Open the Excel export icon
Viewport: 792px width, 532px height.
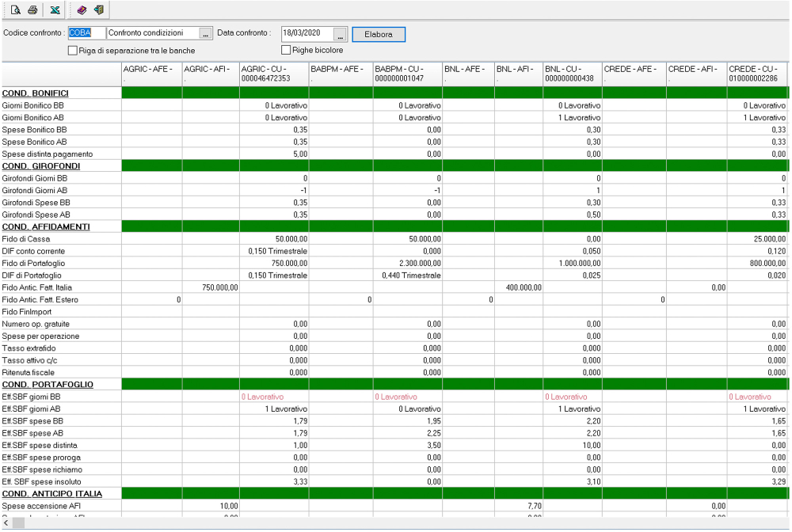point(54,9)
